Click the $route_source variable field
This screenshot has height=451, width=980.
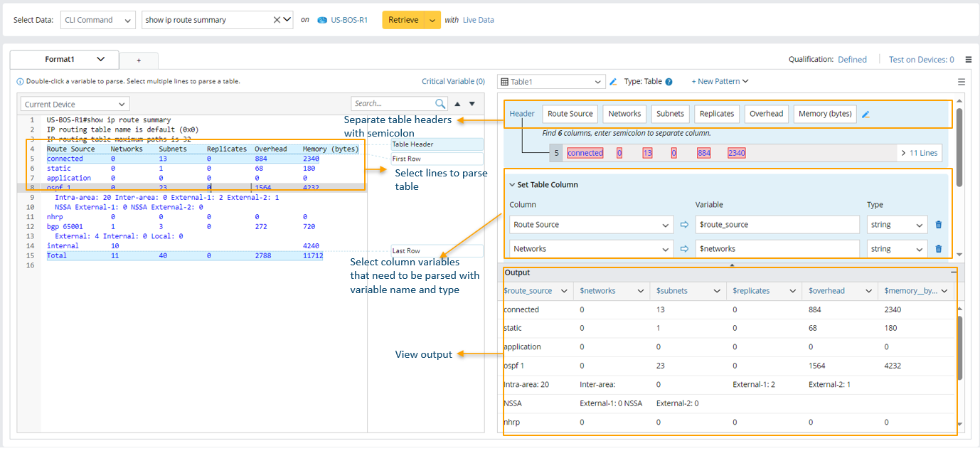pos(777,225)
